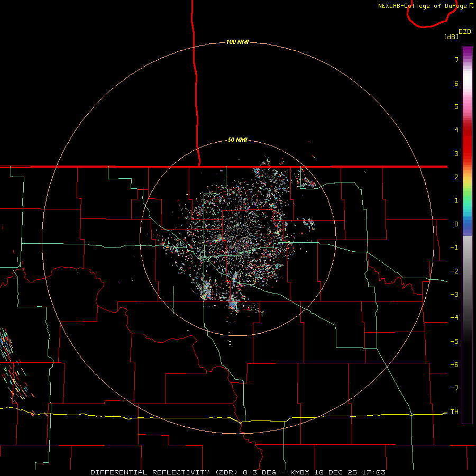
Task: Click the -7 value on the color scale
Action: coord(454,388)
